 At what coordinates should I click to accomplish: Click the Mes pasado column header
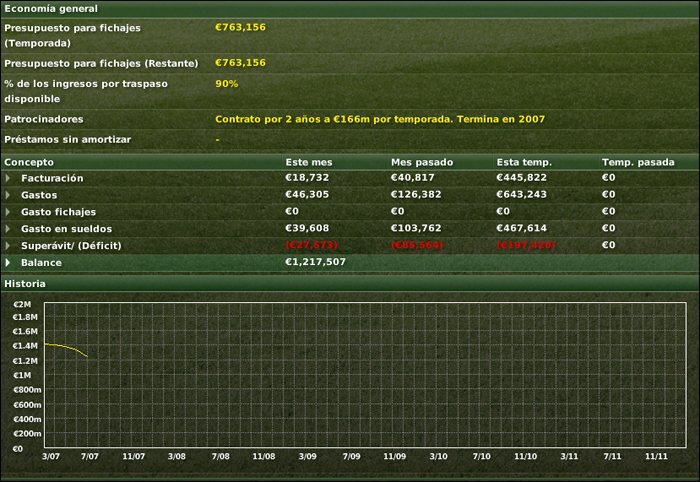tap(422, 162)
